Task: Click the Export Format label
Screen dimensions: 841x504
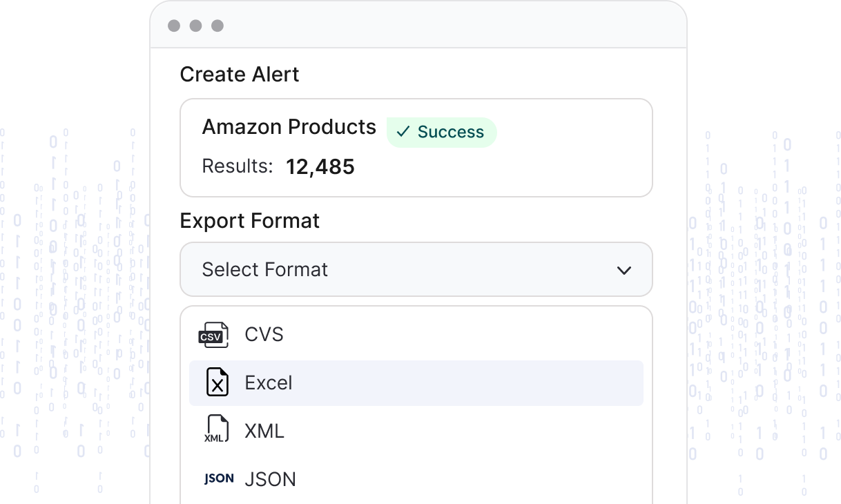Action: [x=249, y=221]
